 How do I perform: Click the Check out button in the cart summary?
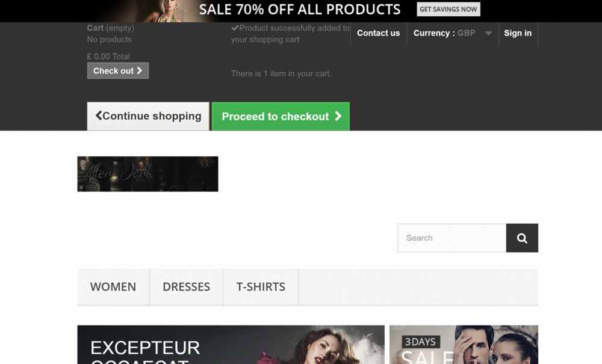tap(117, 70)
